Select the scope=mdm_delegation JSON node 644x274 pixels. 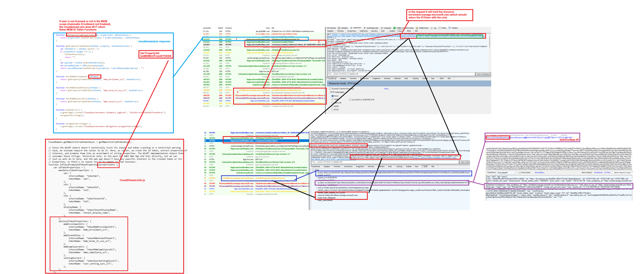tap(327, 198)
